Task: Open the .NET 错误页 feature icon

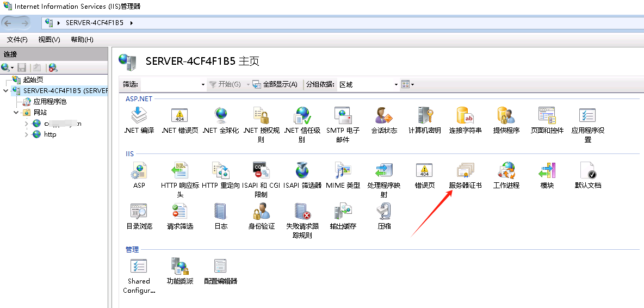Action: click(x=179, y=115)
